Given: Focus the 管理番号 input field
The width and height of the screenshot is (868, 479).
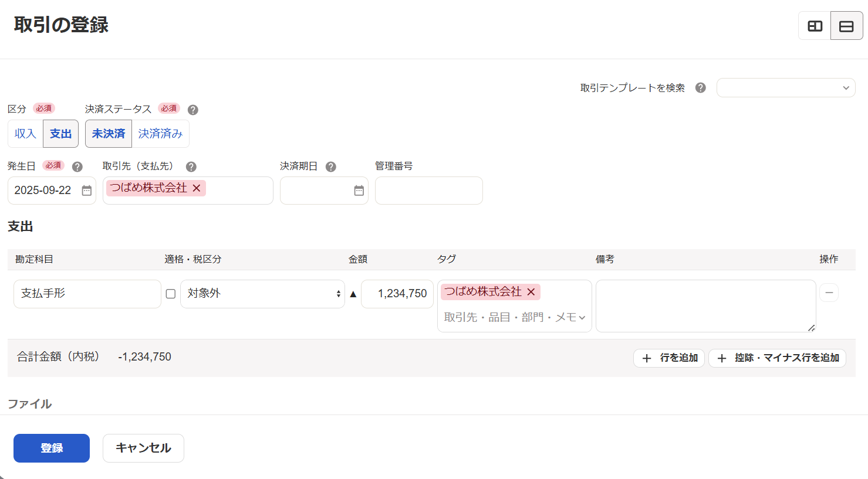Looking at the screenshot, I should tap(429, 191).
